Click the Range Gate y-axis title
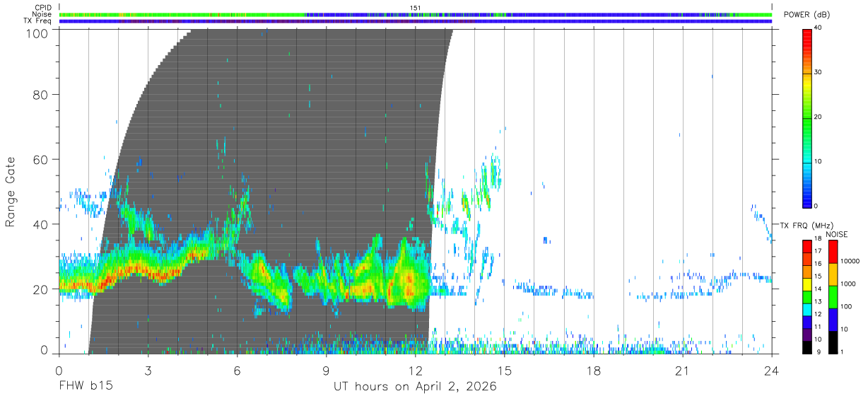868x401 pixels. point(11,192)
